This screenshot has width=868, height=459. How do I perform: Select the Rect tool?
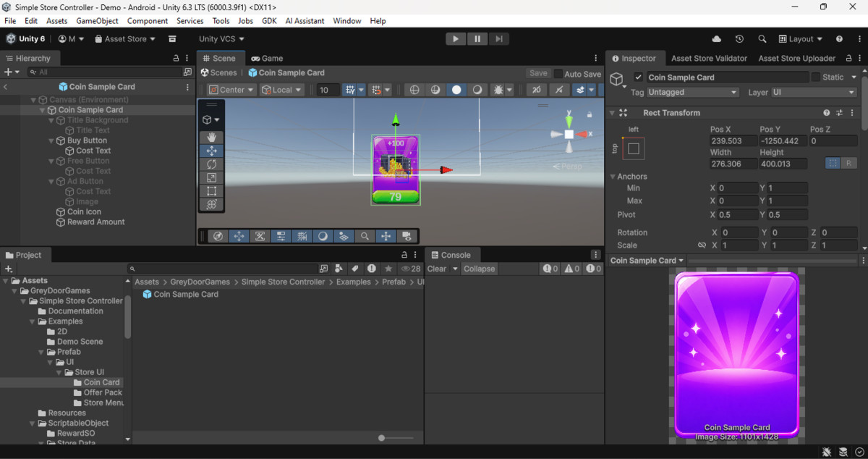tap(211, 191)
